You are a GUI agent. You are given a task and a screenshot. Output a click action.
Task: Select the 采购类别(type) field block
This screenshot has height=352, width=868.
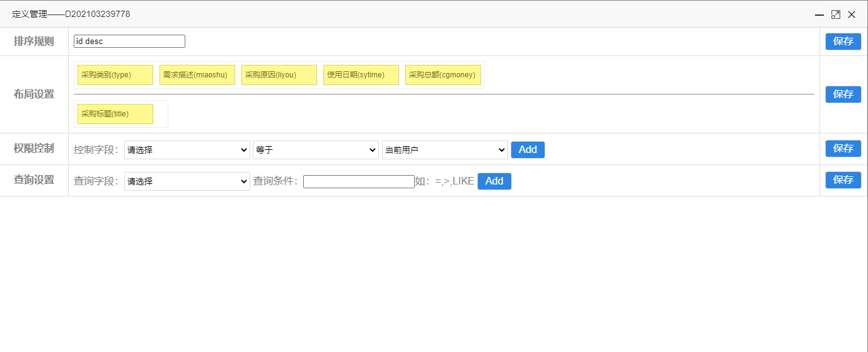115,75
